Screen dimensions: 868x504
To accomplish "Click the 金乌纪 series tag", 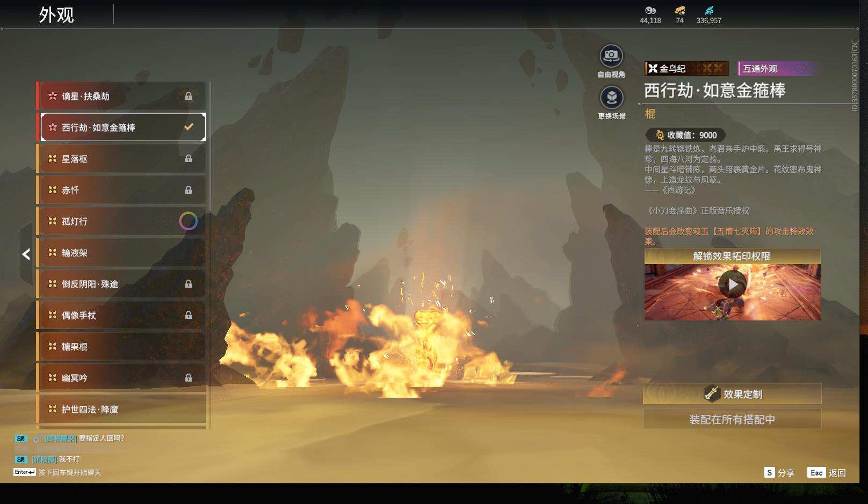I will tap(686, 69).
